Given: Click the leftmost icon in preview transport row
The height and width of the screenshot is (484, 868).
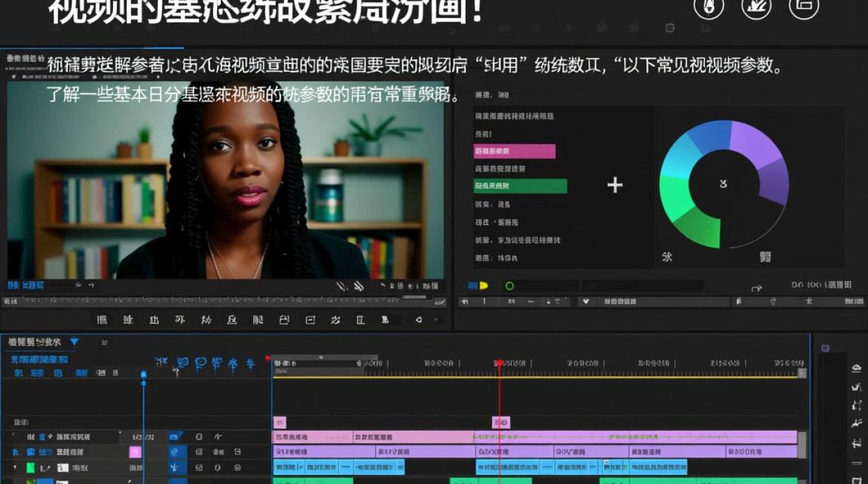Looking at the screenshot, I should 102,319.
